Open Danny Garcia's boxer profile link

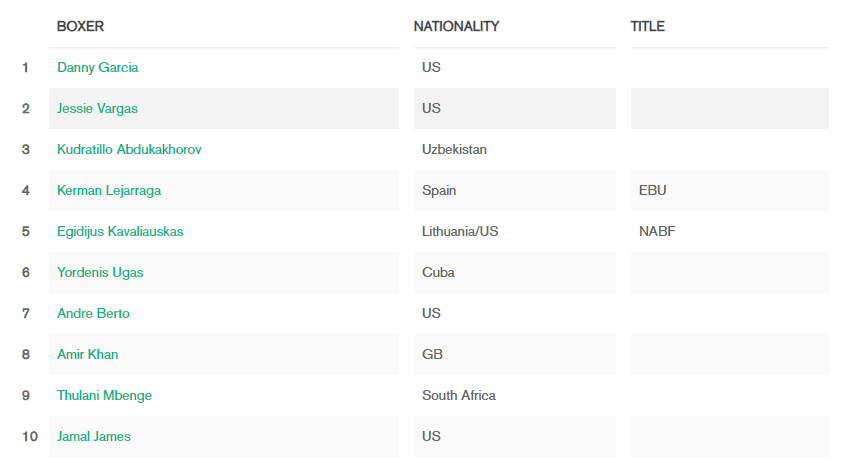(x=97, y=67)
